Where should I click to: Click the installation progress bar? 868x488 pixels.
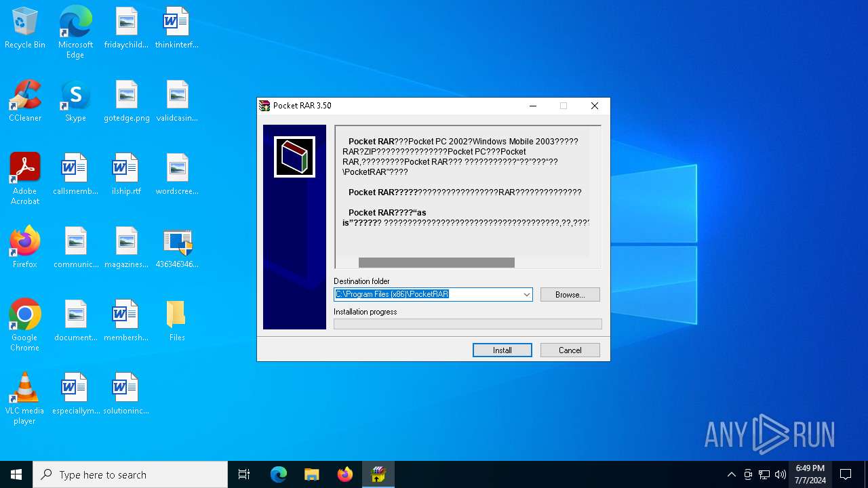(468, 324)
